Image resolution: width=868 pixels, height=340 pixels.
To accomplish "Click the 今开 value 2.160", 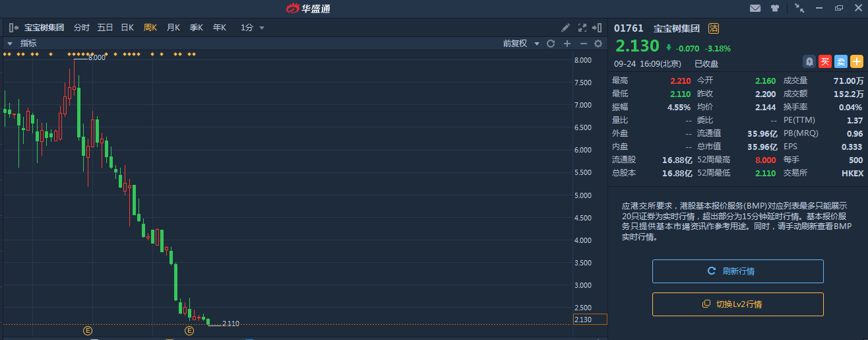I will (765, 81).
